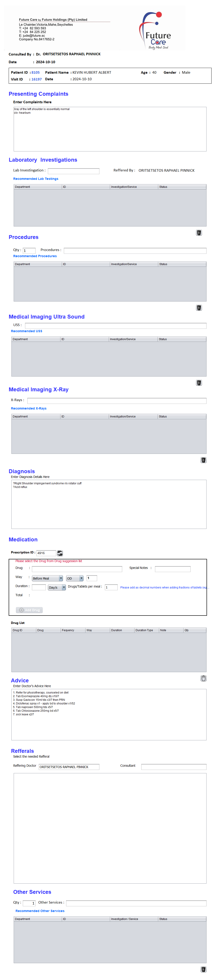The height and width of the screenshot is (980, 212).
Task: Click the Patient ID 8105 link
Action: tap(36, 72)
